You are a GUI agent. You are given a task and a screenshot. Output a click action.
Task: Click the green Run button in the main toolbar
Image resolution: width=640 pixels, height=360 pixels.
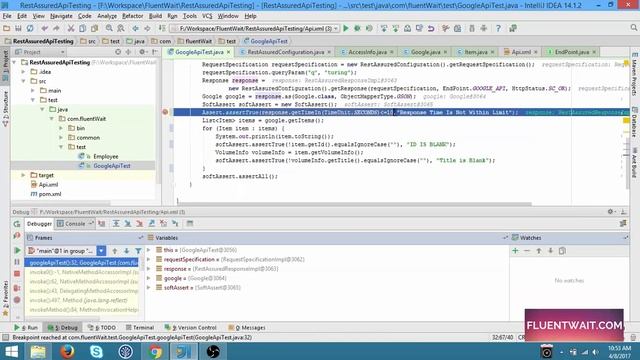tap(346, 28)
